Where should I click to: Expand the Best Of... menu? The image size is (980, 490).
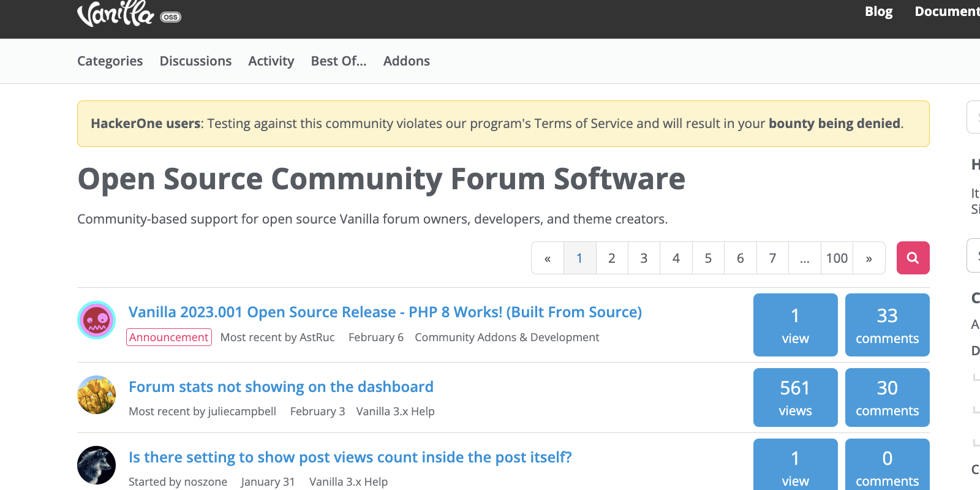pyautogui.click(x=339, y=61)
